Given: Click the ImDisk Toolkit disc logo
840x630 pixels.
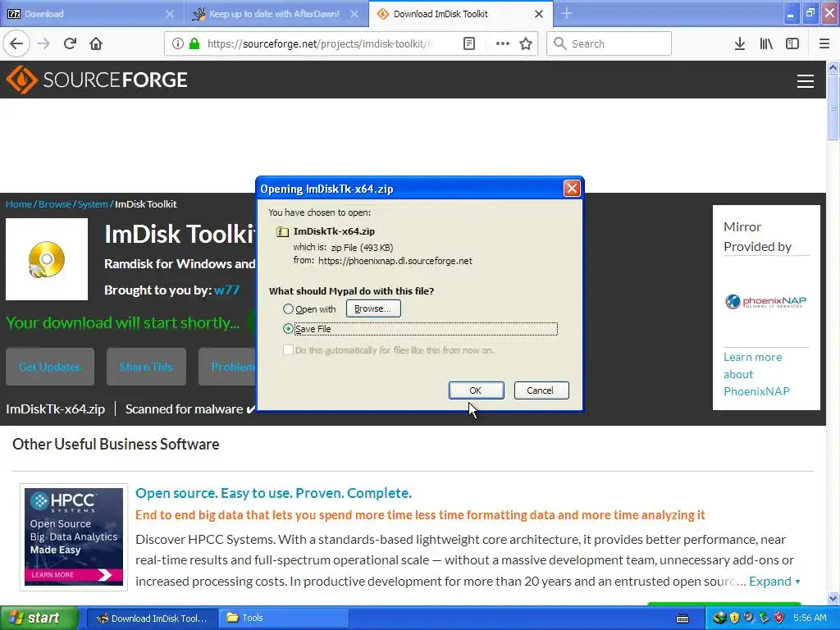Looking at the screenshot, I should click(x=47, y=259).
